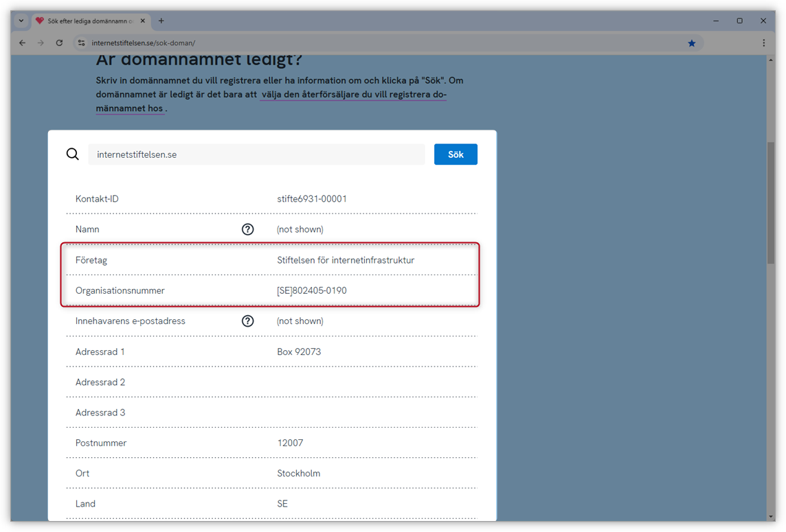Click the forward navigation arrow icon
The width and height of the screenshot is (786, 532).
click(x=41, y=43)
